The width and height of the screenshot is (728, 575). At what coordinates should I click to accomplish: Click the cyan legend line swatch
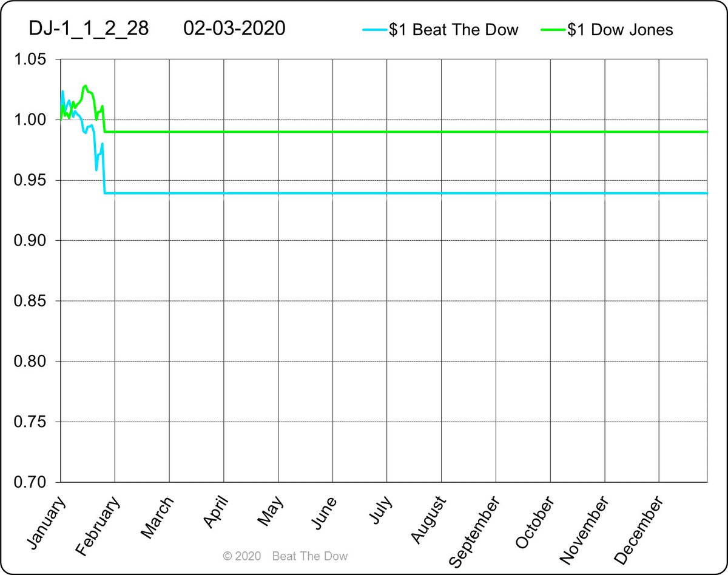click(374, 30)
